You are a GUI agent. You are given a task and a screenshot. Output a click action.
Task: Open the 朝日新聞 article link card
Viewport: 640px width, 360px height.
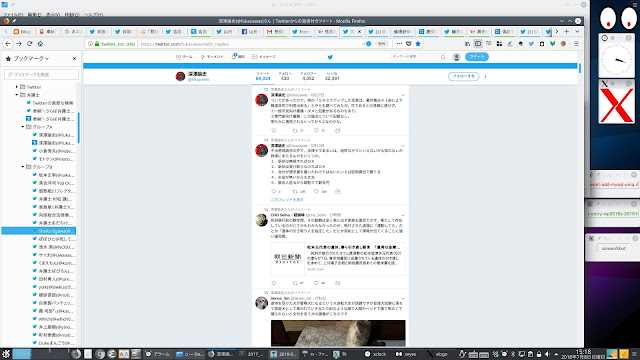tap(338, 259)
